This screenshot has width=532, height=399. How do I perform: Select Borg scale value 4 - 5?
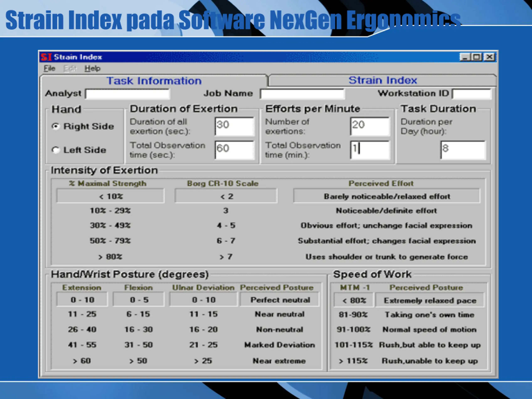226,226
